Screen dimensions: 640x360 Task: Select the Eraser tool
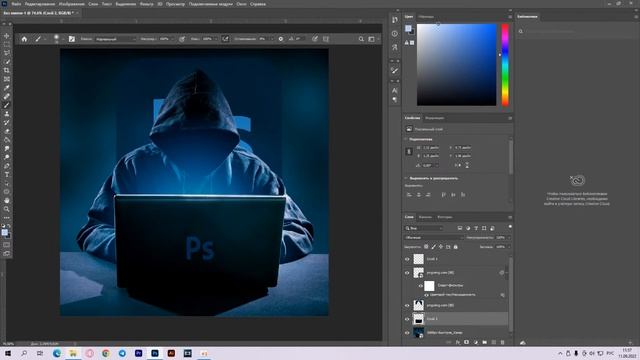tap(7, 131)
